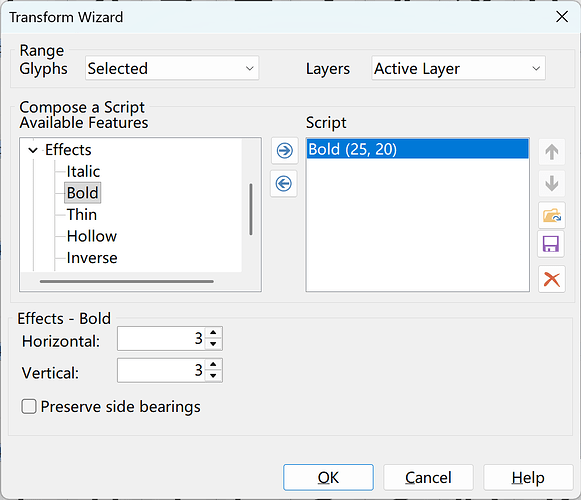581x500 pixels.
Task: Enable Preserve side bearings checkbox
Action: click(29, 406)
